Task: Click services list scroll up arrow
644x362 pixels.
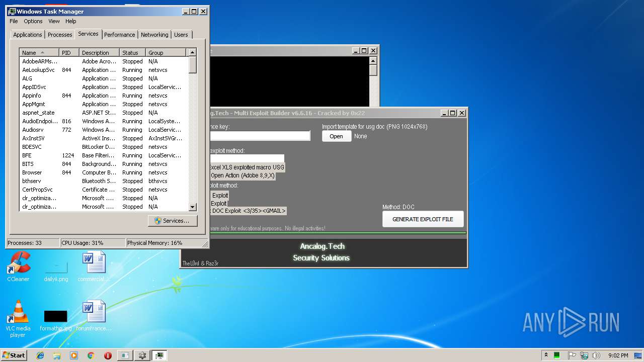Action: pyautogui.click(x=192, y=52)
